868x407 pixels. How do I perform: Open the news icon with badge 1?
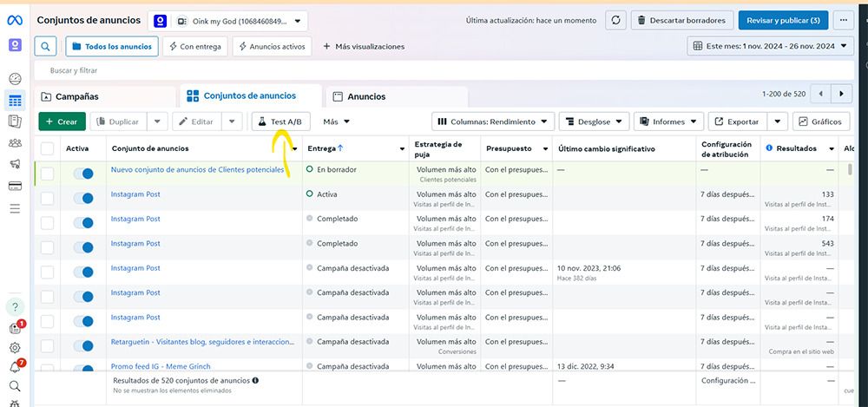click(16, 327)
